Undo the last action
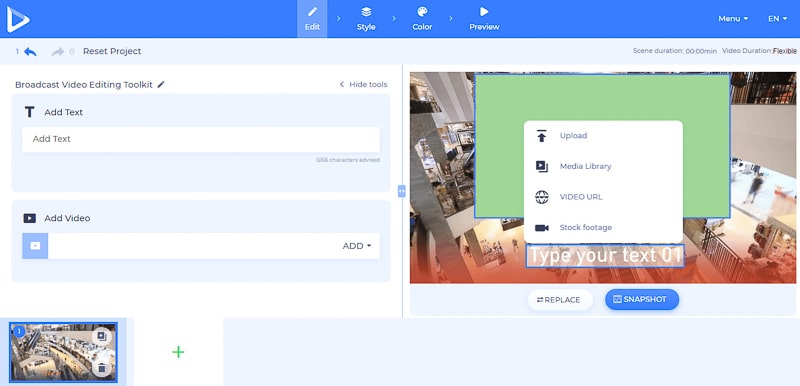Image resolution: width=800 pixels, height=386 pixels. coord(30,52)
